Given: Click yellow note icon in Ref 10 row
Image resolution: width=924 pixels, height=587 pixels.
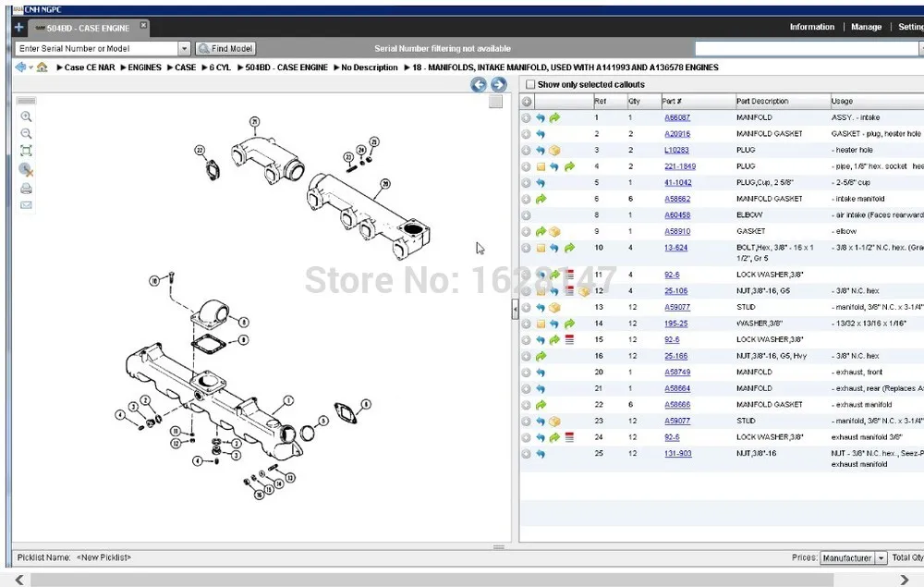Looking at the screenshot, I should click(x=541, y=248).
